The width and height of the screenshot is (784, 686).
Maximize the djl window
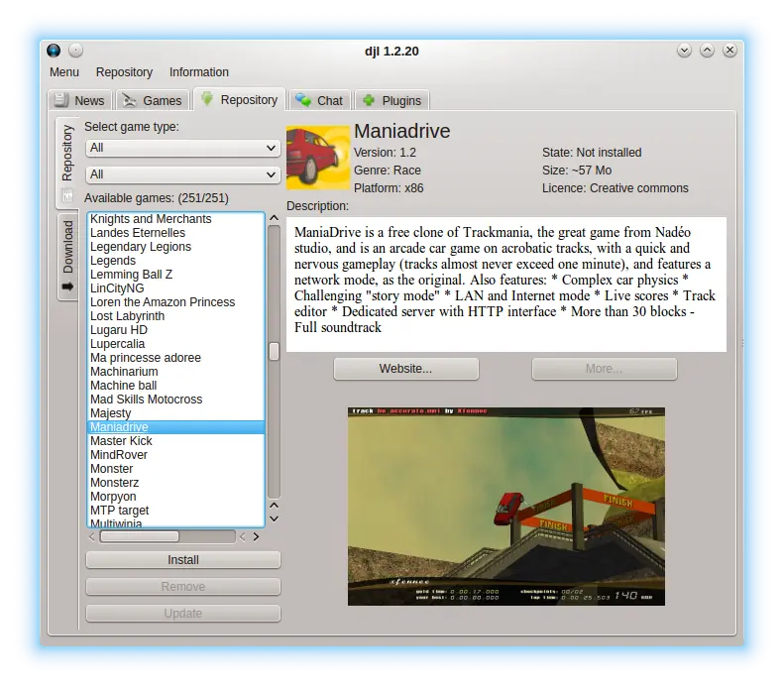[707, 51]
